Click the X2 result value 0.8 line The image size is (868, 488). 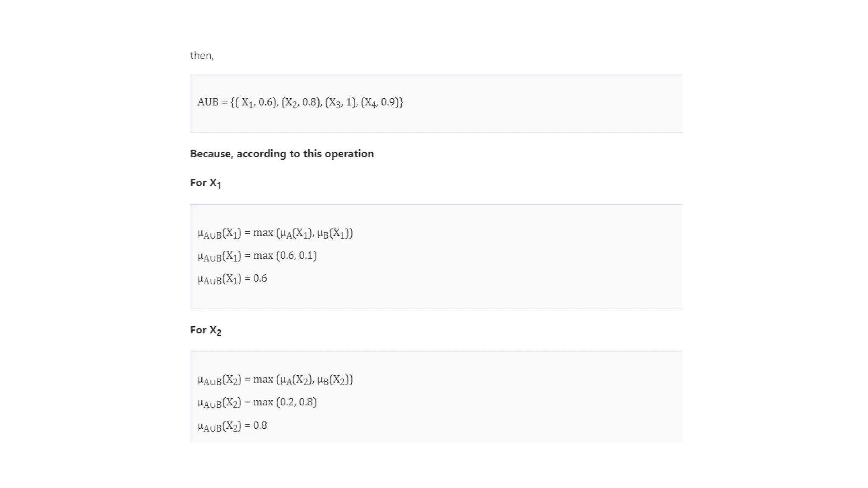pos(232,425)
